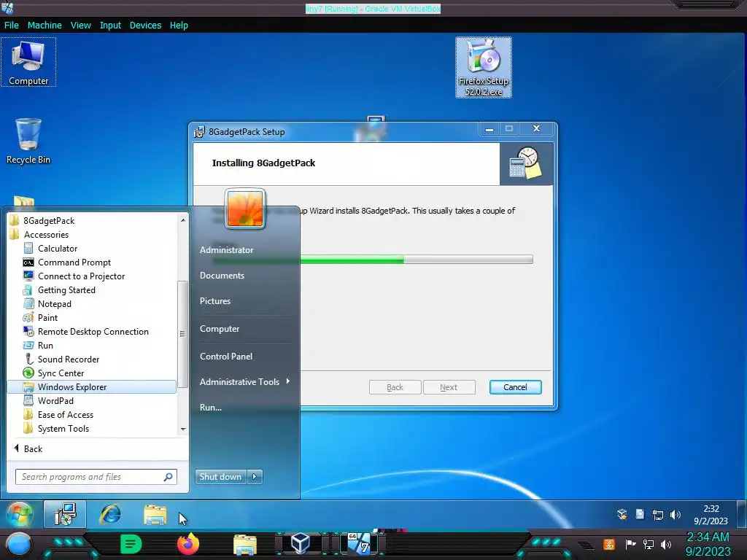The width and height of the screenshot is (747, 560).
Task: Select the Firefox Setup 52.0.2.exe desktop icon
Action: (484, 68)
